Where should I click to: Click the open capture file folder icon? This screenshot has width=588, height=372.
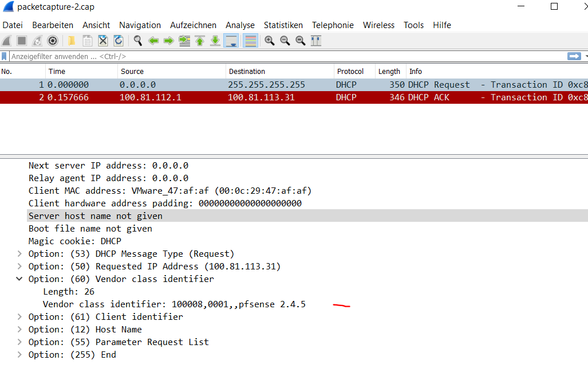coord(72,41)
